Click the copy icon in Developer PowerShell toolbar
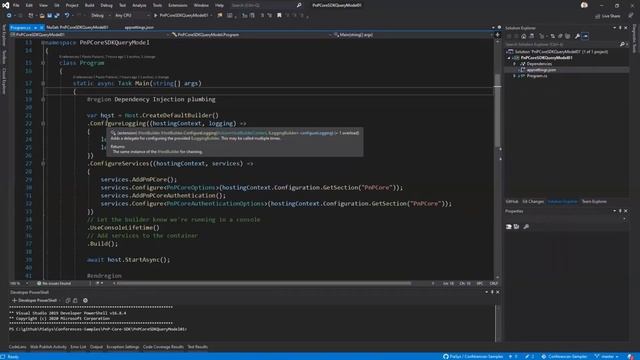The width and height of the screenshot is (640, 360). (68, 300)
